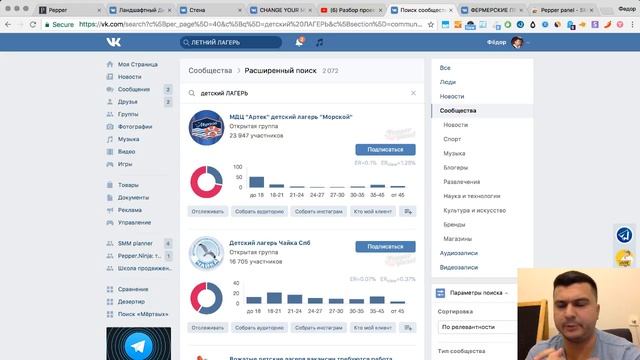
Task: Click Кто мой клиент under Артек group
Action: click(373, 211)
